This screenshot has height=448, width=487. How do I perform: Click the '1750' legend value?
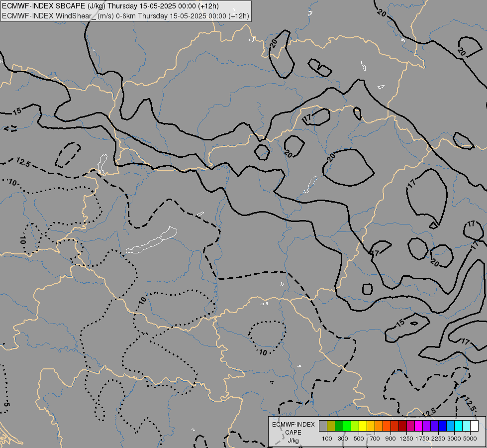422,439
